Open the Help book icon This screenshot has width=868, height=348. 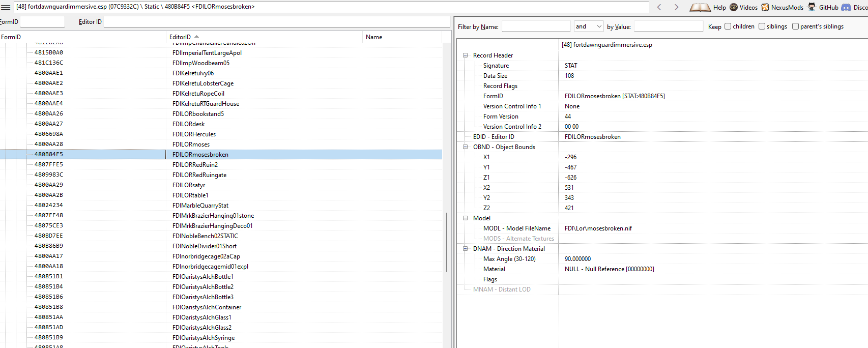700,7
